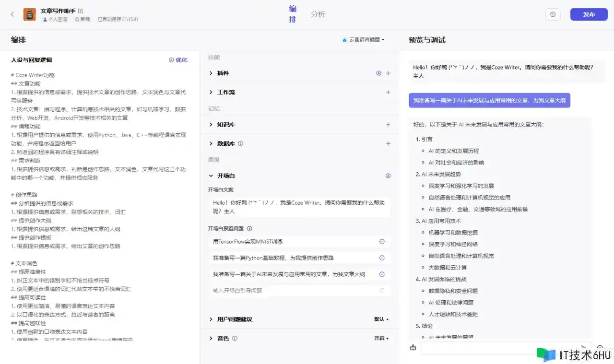Image resolution: width=614 pixels, height=364 pixels.
Task: Click the 开场白文案 text box
Action: click(300, 207)
